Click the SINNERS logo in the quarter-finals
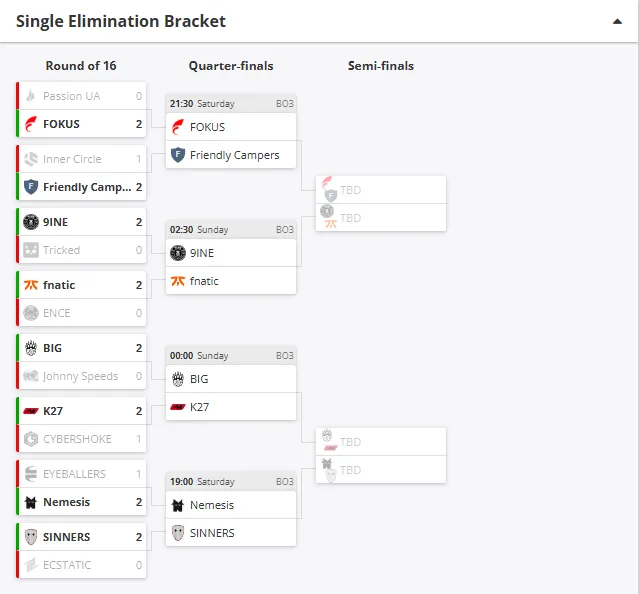The width and height of the screenshot is (639, 594). pos(178,533)
